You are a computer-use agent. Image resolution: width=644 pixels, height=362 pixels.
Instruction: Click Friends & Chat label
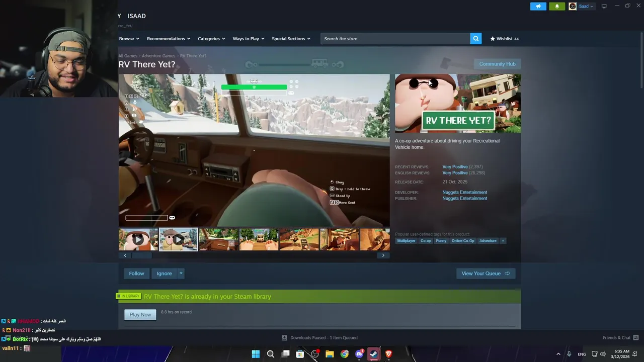coord(616,338)
